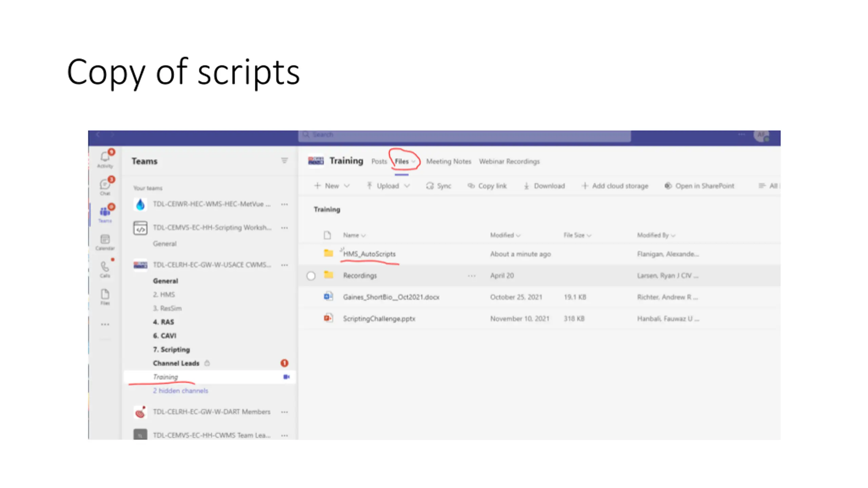868x488 pixels.
Task: Click the Sync button
Action: (x=438, y=186)
